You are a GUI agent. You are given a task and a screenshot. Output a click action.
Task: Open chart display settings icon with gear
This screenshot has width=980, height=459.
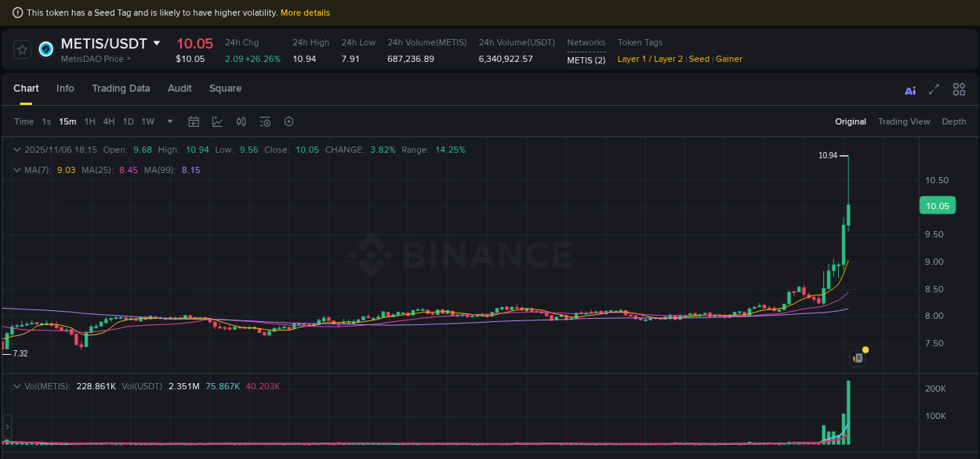click(265, 121)
